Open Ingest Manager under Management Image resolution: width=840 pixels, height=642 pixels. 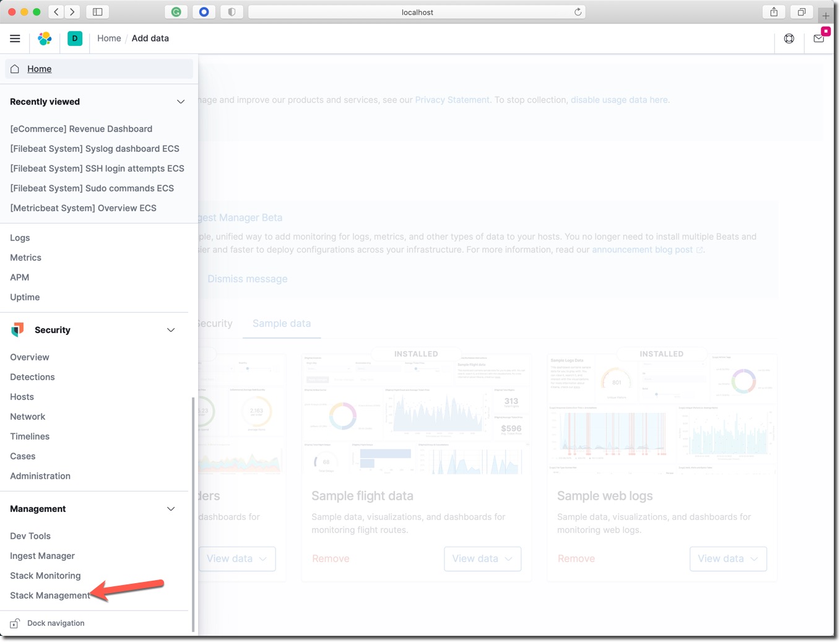click(x=42, y=556)
